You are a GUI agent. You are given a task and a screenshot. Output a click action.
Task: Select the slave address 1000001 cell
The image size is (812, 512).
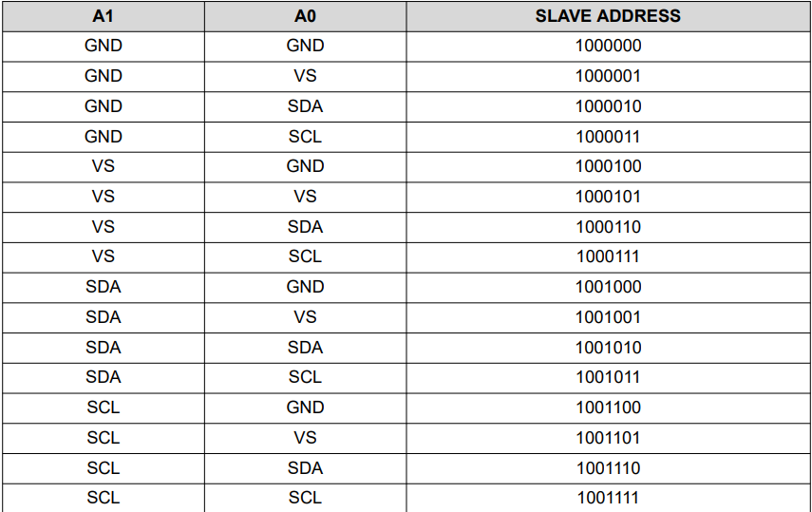pyautogui.click(x=608, y=76)
